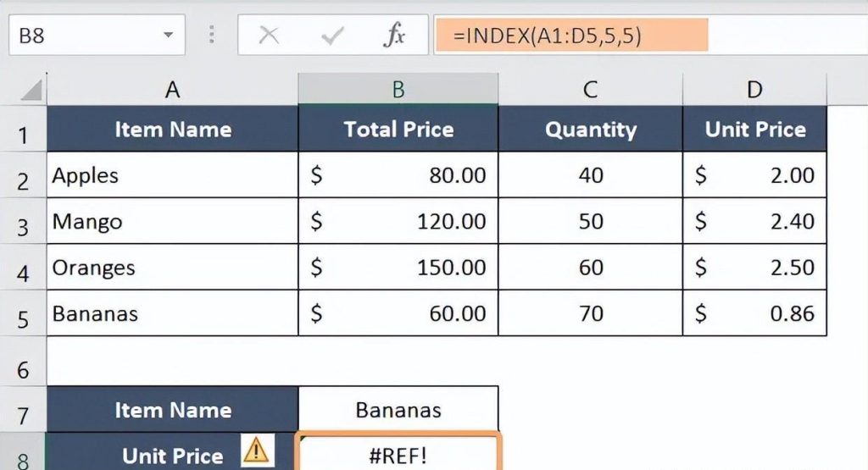The image size is (868, 470).
Task: Select column A header
Action: click(x=172, y=90)
